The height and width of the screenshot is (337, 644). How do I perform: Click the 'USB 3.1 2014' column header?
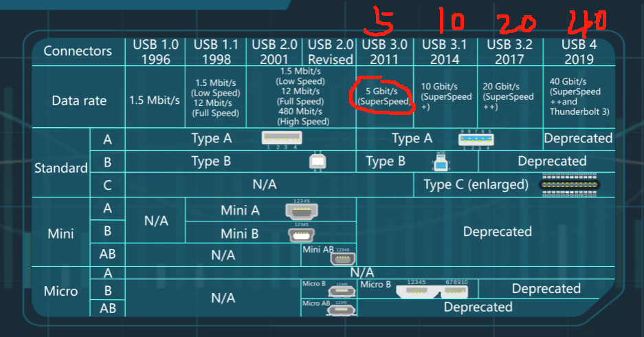pyautogui.click(x=445, y=52)
